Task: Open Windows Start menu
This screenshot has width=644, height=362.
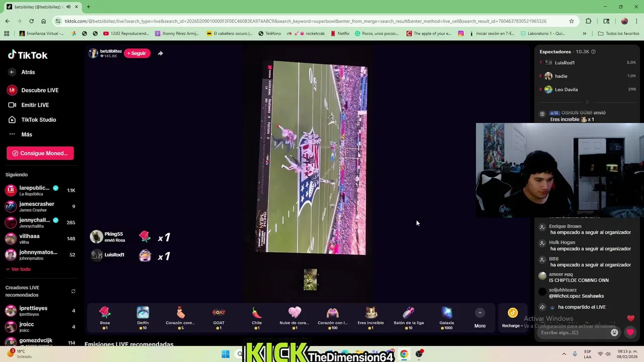Action: (225, 354)
